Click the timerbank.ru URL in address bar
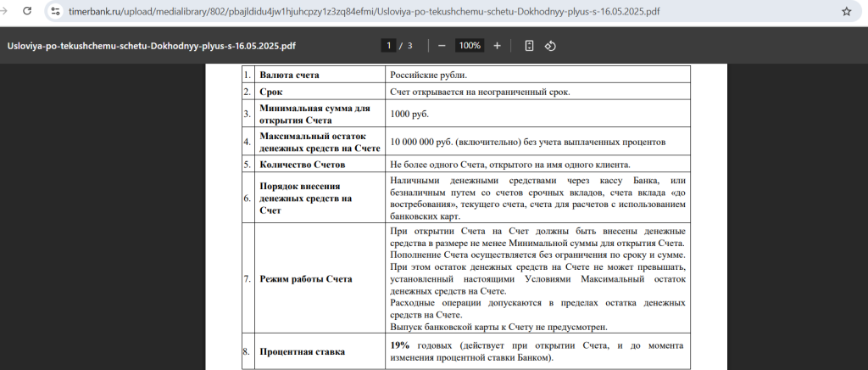868x370 pixels. tap(364, 11)
